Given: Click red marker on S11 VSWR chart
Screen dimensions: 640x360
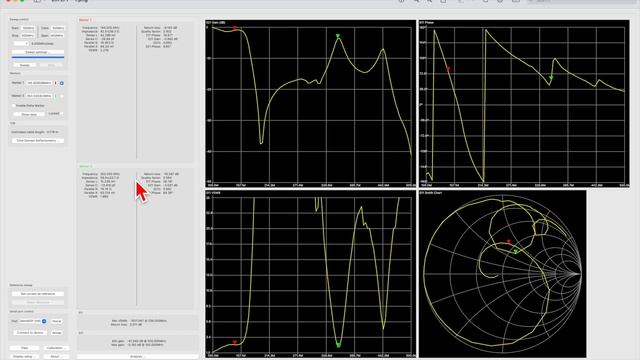Looking at the screenshot, I should coord(235,342).
